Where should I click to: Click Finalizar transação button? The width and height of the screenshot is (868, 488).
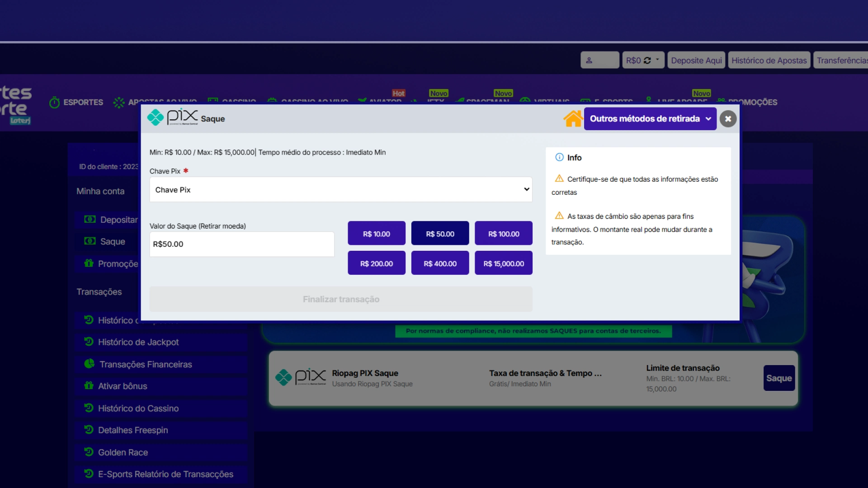point(341,299)
